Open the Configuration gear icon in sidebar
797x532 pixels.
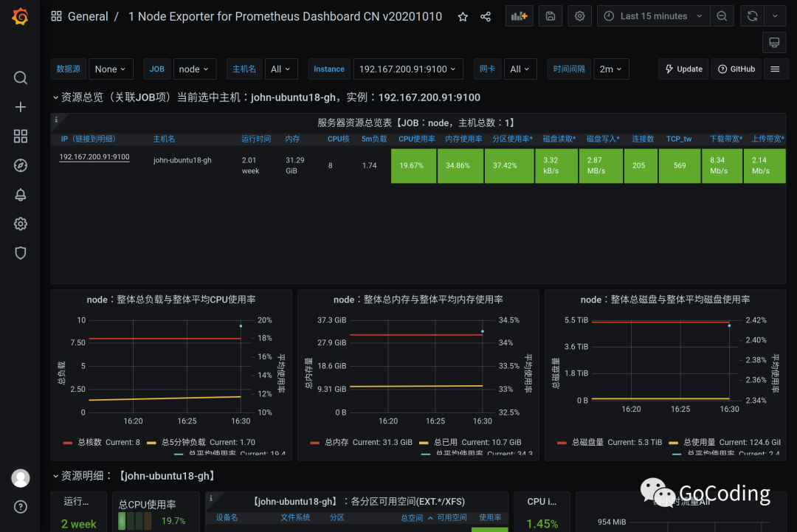click(21, 224)
